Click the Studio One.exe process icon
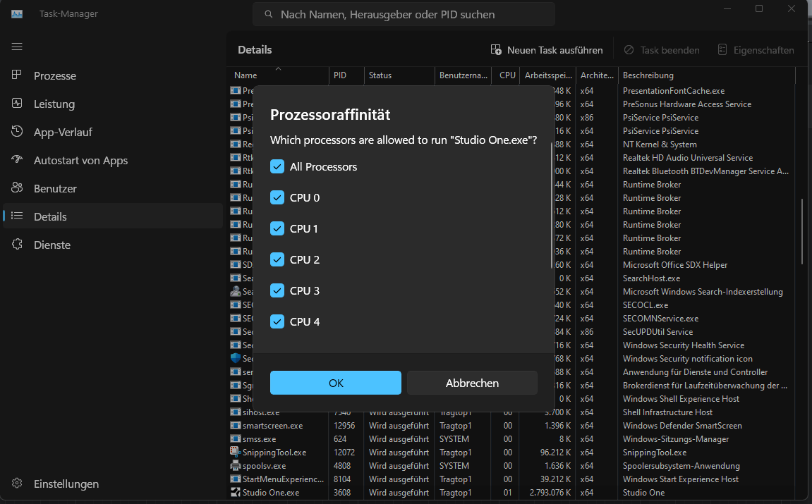The image size is (812, 504). coord(236,492)
